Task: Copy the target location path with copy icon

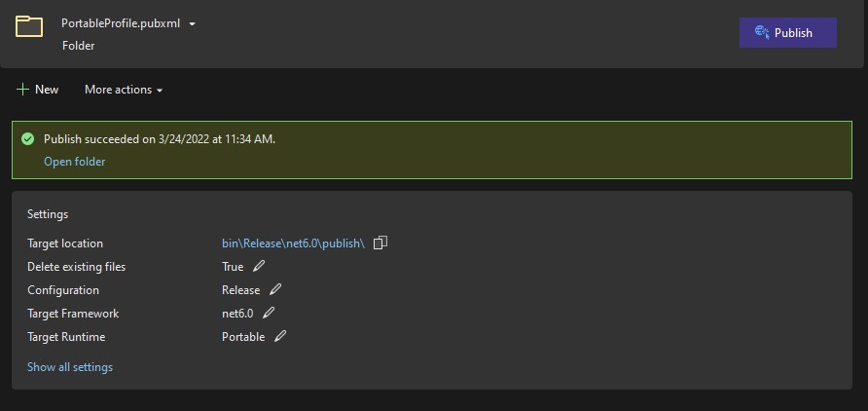Action: click(x=380, y=243)
